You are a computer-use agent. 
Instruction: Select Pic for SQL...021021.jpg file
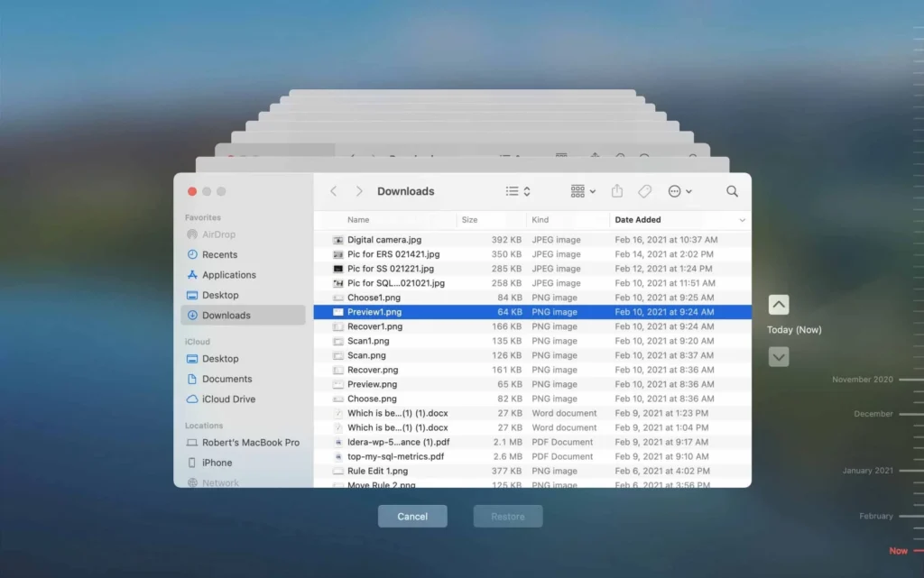point(532,283)
